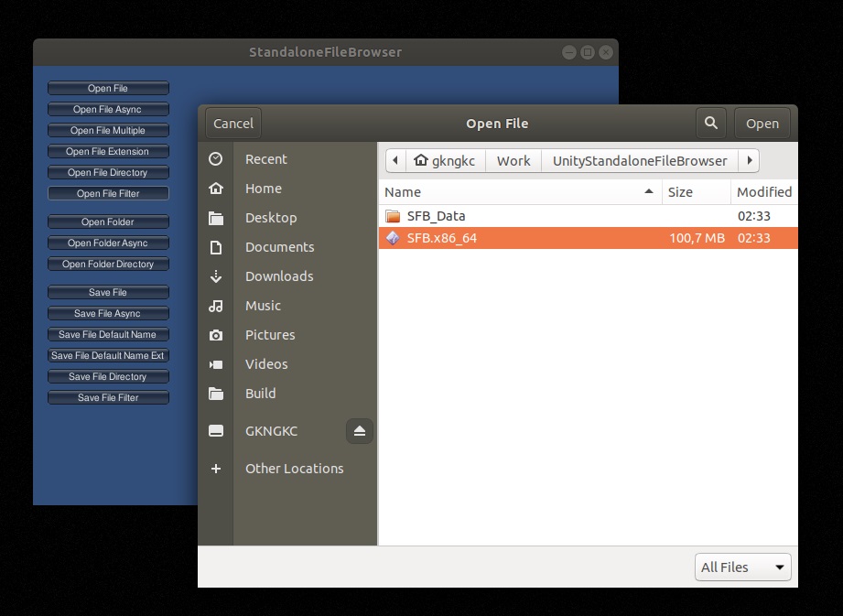
Task: Click the Build folder icon in sidebar
Action: tap(216, 394)
